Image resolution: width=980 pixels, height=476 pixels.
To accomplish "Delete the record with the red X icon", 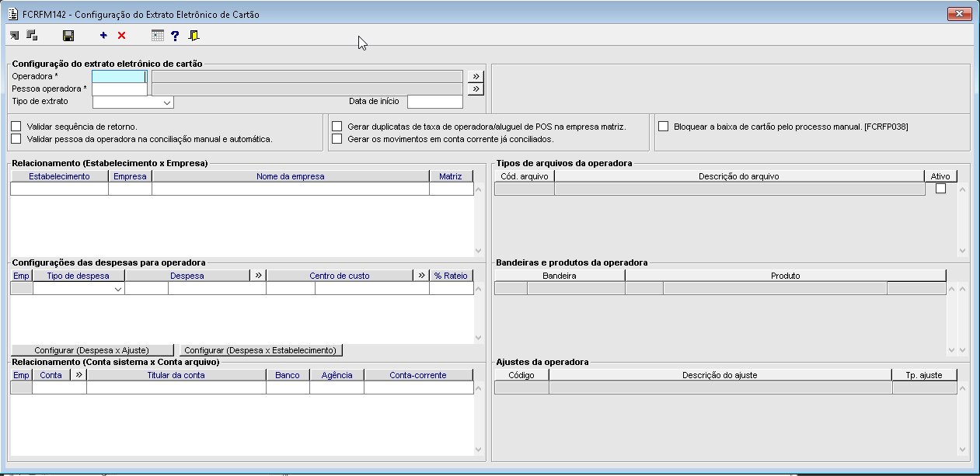I will click(x=121, y=35).
